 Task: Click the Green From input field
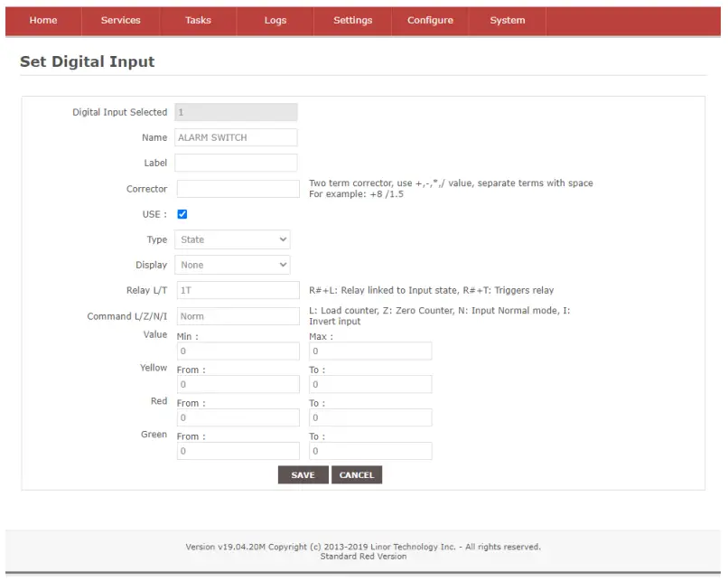tap(238, 451)
